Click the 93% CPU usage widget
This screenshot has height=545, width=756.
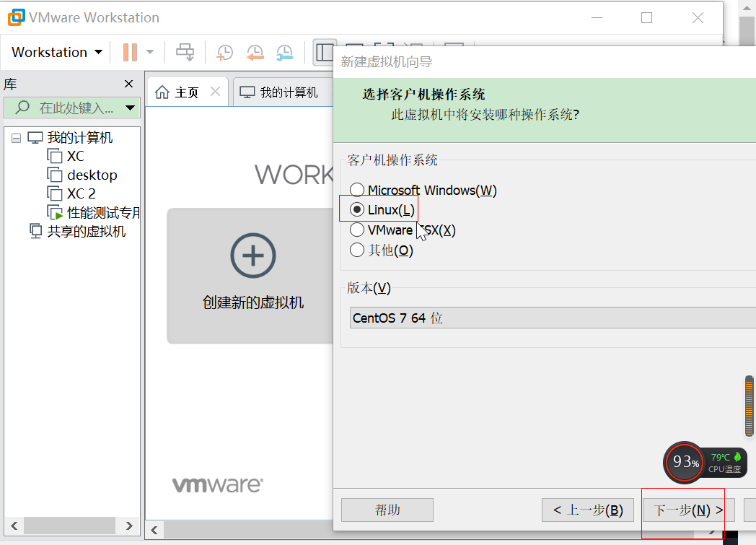[685, 462]
